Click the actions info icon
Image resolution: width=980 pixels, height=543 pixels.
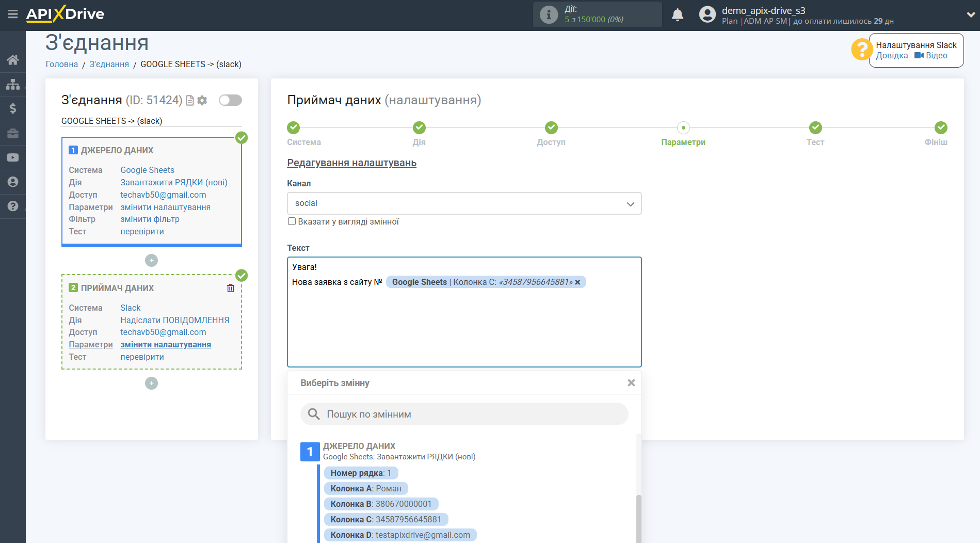pyautogui.click(x=549, y=14)
